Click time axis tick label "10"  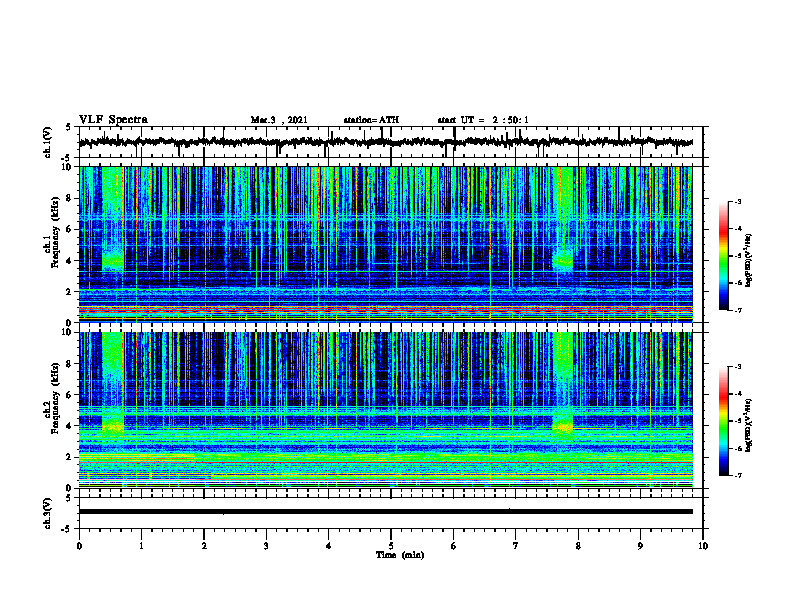pos(703,546)
